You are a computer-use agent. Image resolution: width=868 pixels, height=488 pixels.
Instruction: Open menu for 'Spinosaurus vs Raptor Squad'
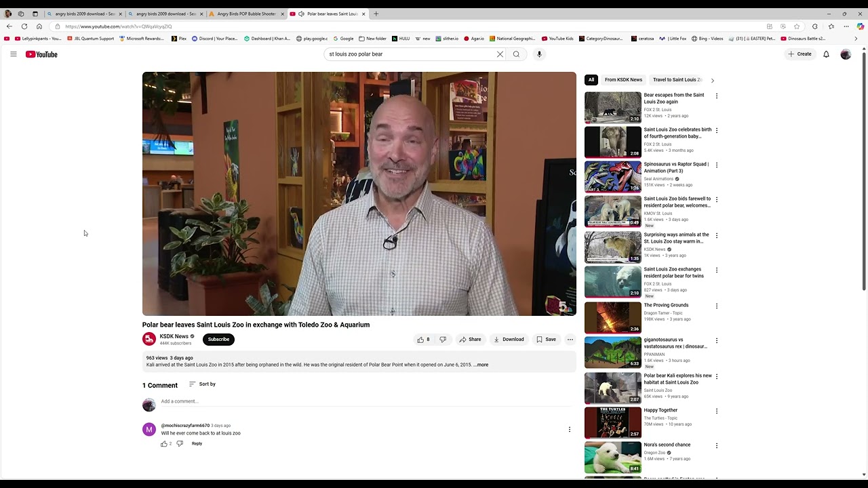[x=717, y=165]
